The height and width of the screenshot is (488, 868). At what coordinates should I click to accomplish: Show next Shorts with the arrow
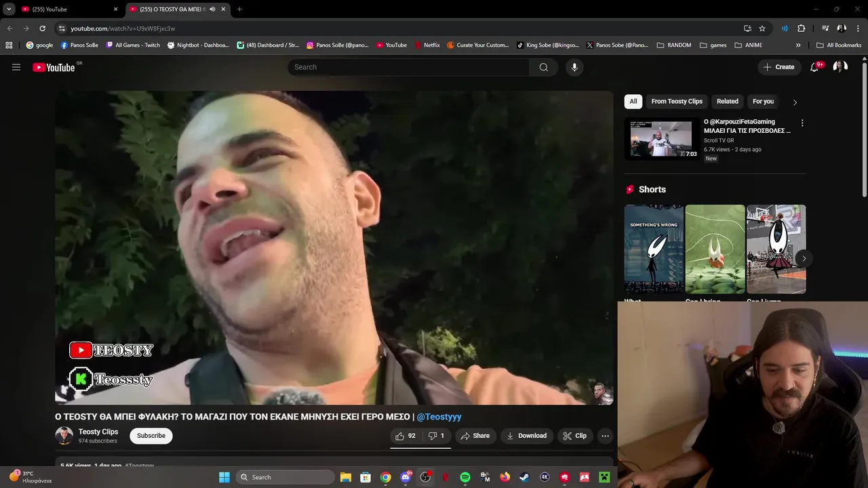point(804,258)
